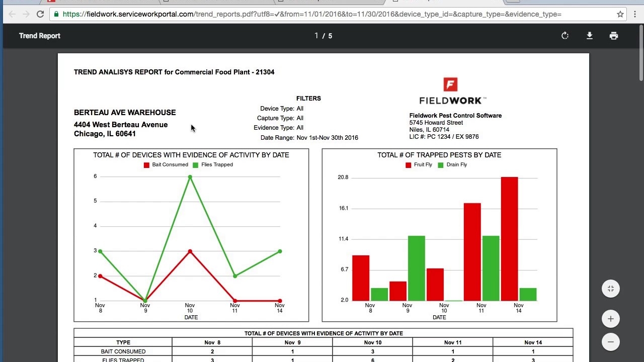Click 'Fieldwork Pest Control Software' text
644x362 pixels.
(455, 116)
